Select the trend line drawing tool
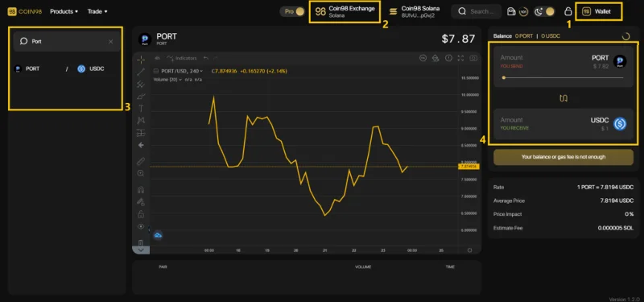This screenshot has width=644, height=302. point(141,72)
